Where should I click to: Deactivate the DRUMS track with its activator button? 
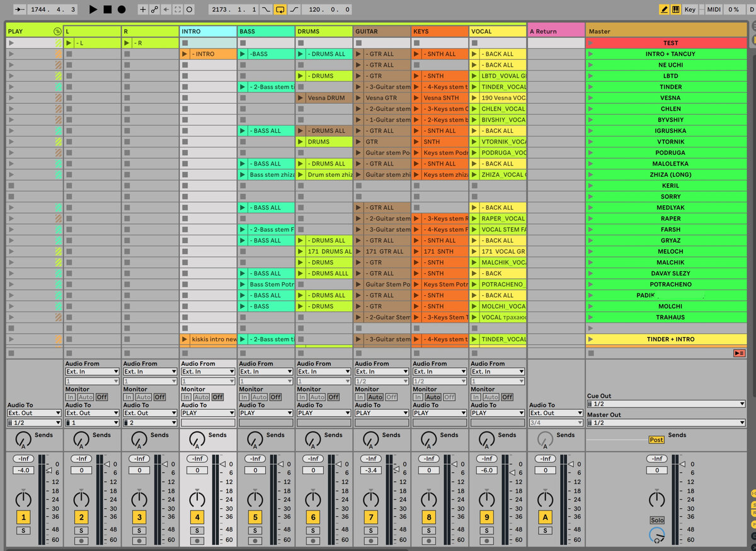click(x=313, y=516)
